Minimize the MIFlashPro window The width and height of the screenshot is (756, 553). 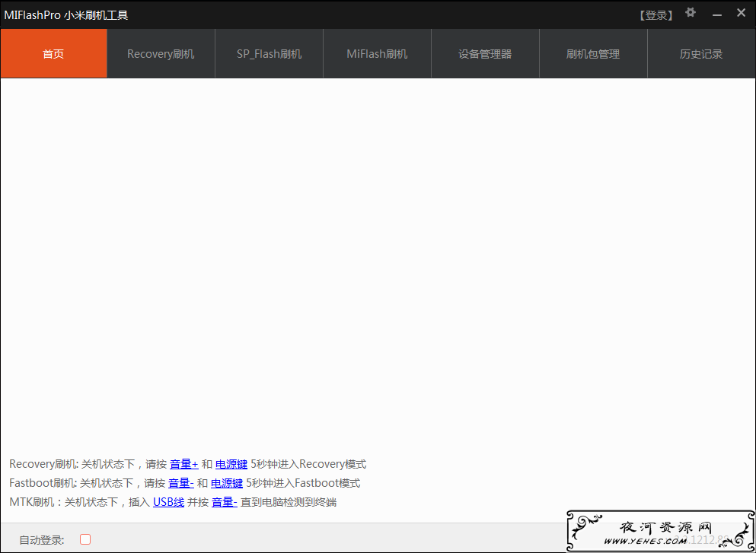point(717,14)
